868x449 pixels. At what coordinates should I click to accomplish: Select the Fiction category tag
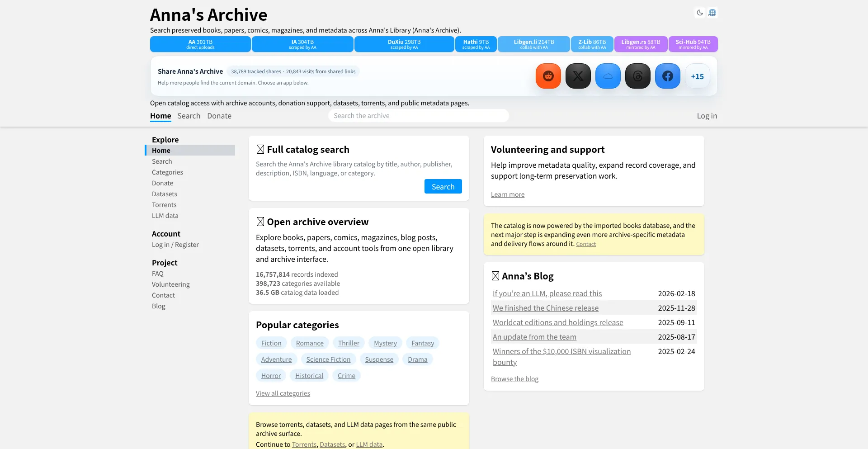pos(271,343)
